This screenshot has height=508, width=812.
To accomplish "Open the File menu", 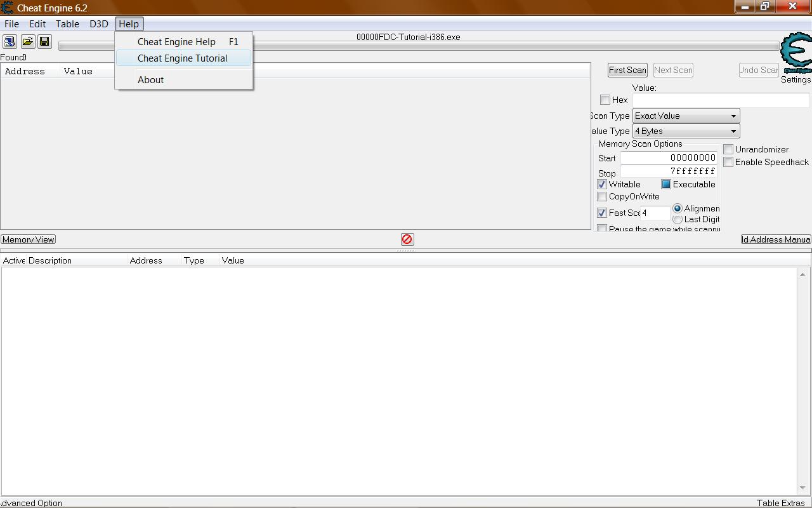I will coord(11,23).
